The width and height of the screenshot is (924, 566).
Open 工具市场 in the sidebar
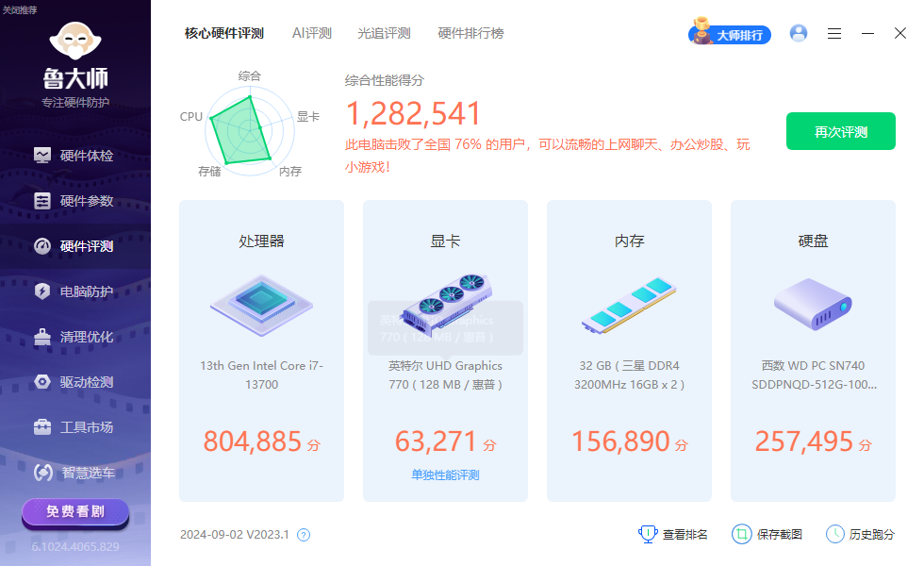point(74,427)
